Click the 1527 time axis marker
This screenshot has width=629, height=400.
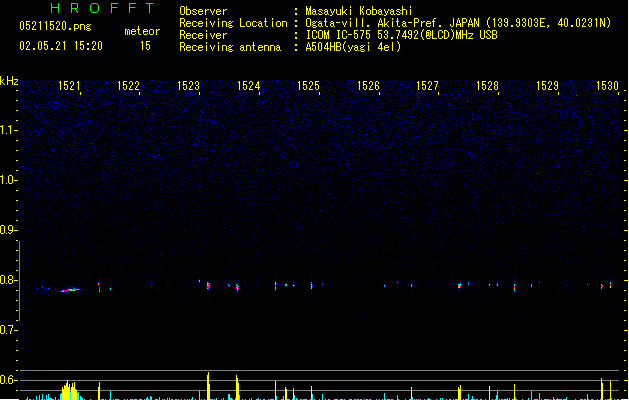click(x=427, y=86)
